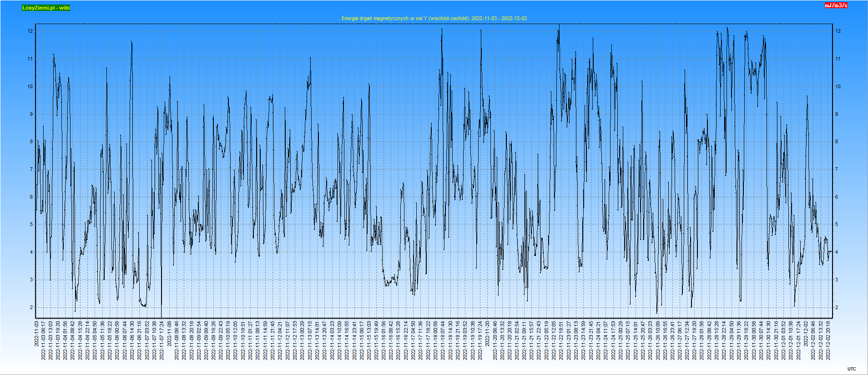This screenshot has width=868, height=375.
Task: Click the right Y-axis value 9
Action: (836, 114)
